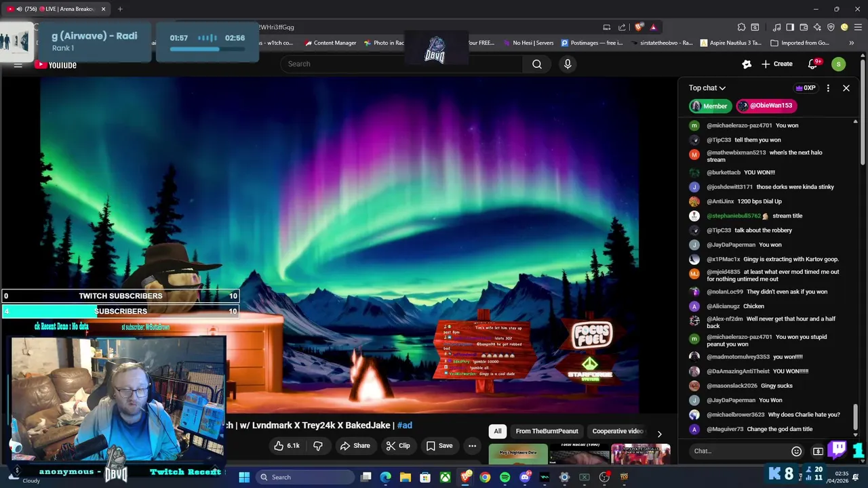Select the All filter chip
Viewport: 868px width, 488px height.
point(497,431)
